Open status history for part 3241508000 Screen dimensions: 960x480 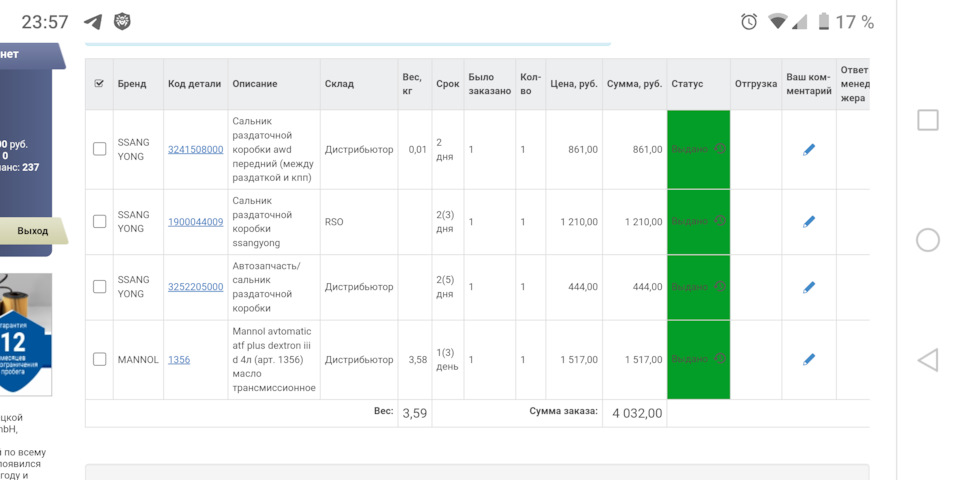pyautogui.click(x=720, y=149)
